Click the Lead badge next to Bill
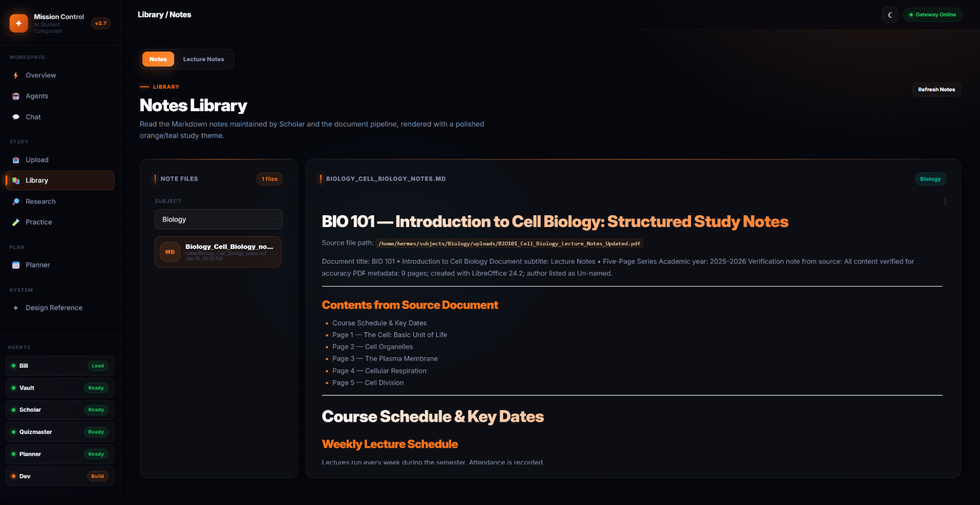This screenshot has height=505, width=980. click(98, 366)
